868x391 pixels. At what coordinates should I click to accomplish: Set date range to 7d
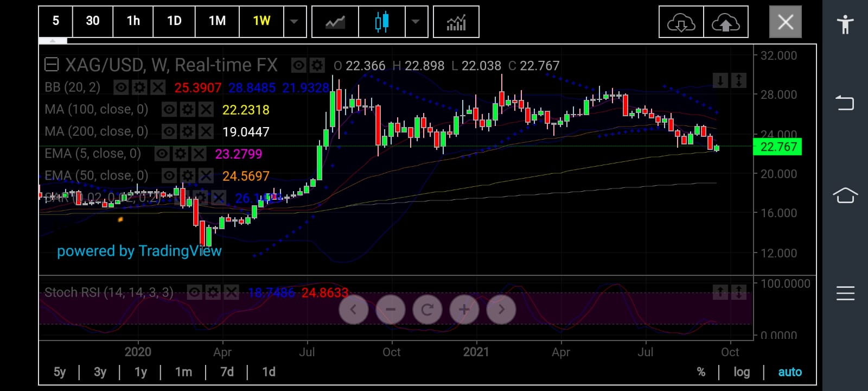(x=227, y=372)
